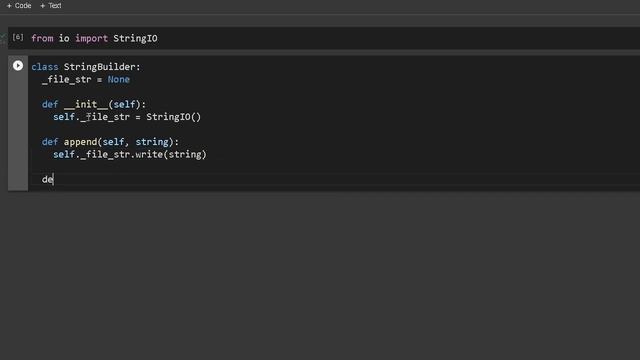Select the StringIO import code line
The width and height of the screenshot is (640, 360).
[94, 38]
